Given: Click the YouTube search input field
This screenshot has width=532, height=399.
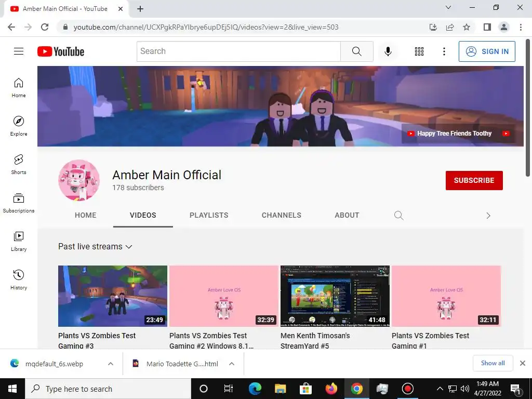Looking at the screenshot, I should (x=238, y=51).
